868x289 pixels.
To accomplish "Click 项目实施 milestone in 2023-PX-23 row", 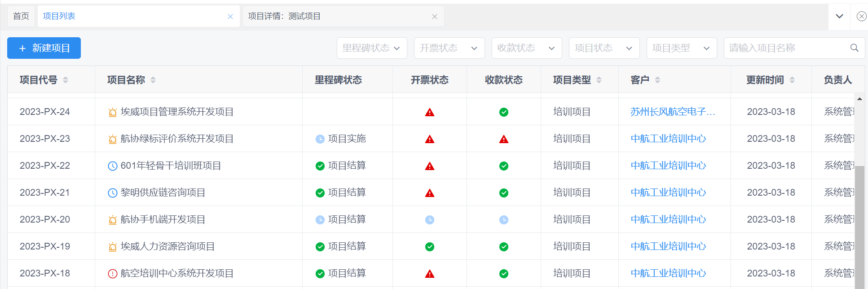I will pyautogui.click(x=347, y=139).
